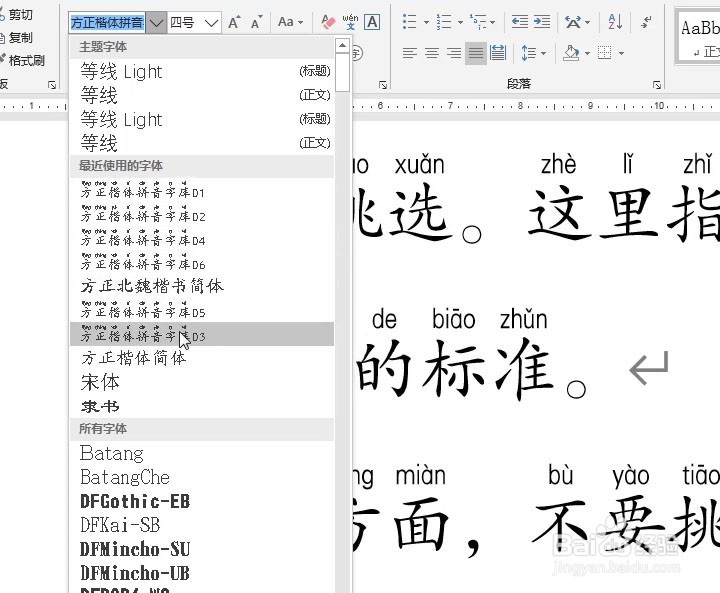Image resolution: width=720 pixels, height=593 pixels.
Task: Choose font 方正楷体拼音字库D1
Action: 202,191
